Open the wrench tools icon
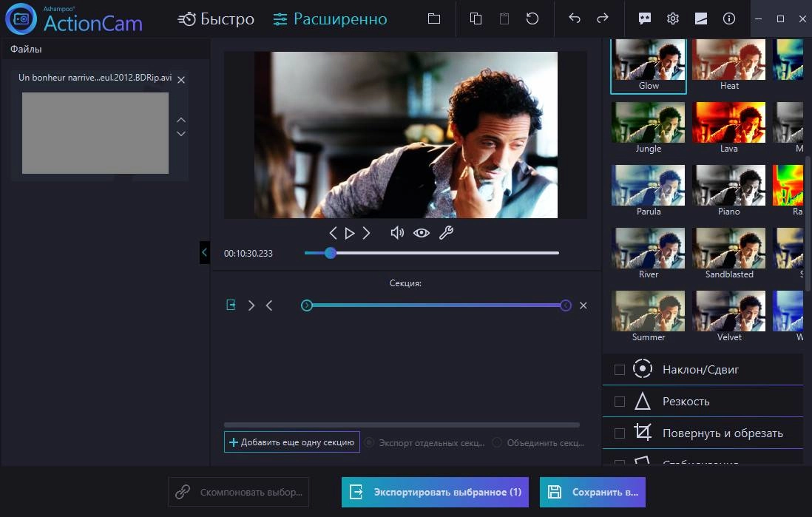The width and height of the screenshot is (812, 517). click(x=446, y=233)
